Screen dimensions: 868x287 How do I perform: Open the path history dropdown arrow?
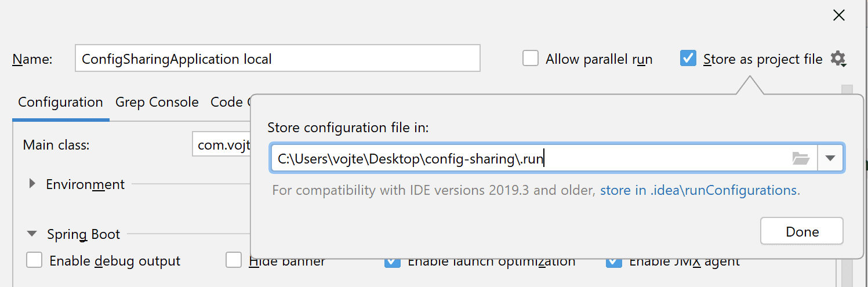click(830, 158)
